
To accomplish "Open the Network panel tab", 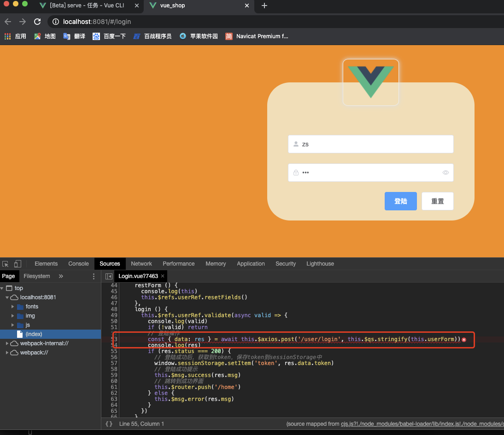I will [x=141, y=264].
